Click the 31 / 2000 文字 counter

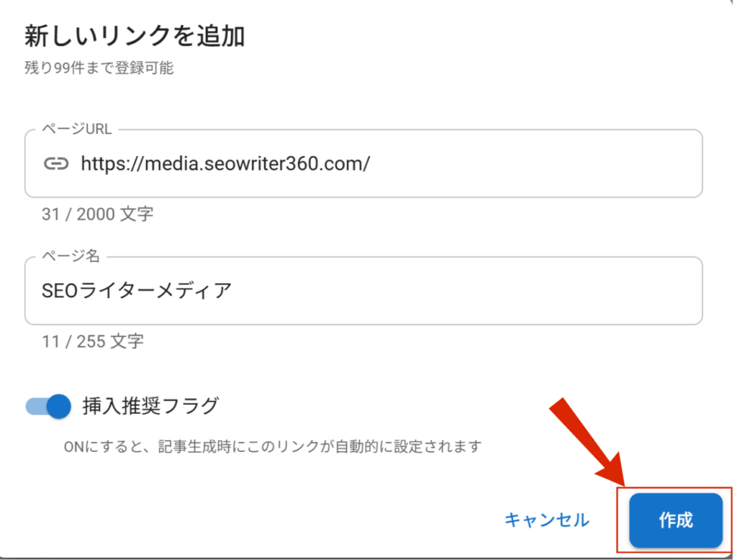pos(97,214)
